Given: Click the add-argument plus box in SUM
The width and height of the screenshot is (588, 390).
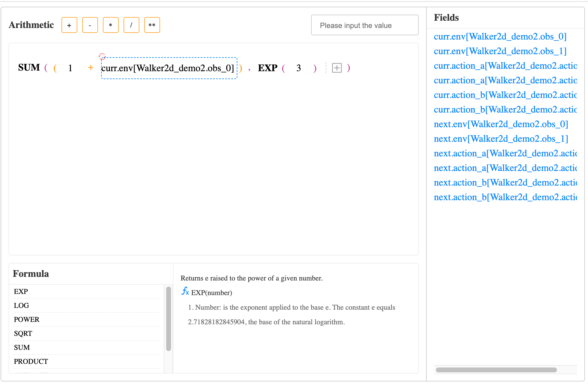Looking at the screenshot, I should (337, 68).
